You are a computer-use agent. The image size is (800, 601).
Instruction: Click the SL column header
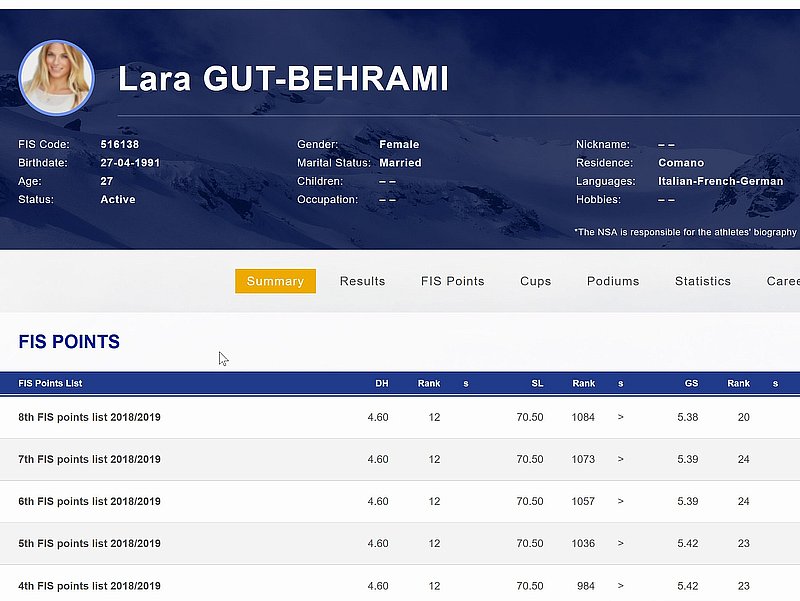pyautogui.click(x=537, y=384)
